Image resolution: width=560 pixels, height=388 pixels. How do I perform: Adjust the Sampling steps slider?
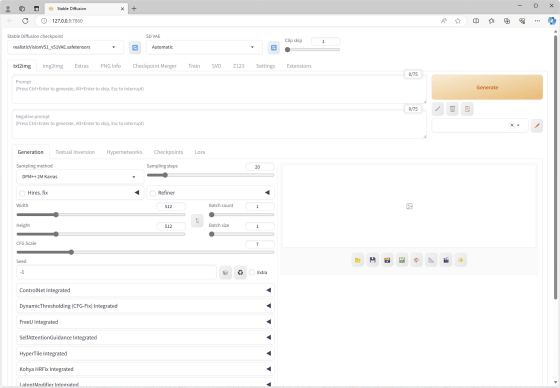pyautogui.click(x=210, y=175)
